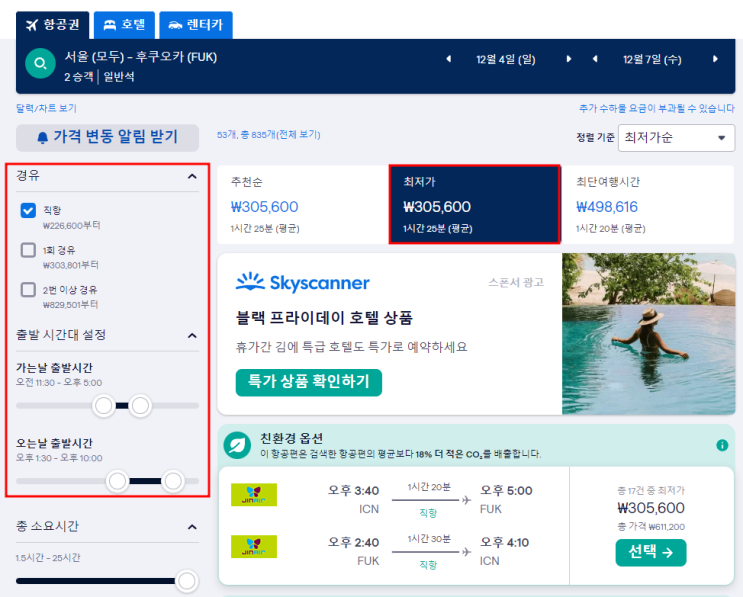Click 특가 상품 확인하기 button
This screenshot has height=597, width=743.
(x=308, y=382)
